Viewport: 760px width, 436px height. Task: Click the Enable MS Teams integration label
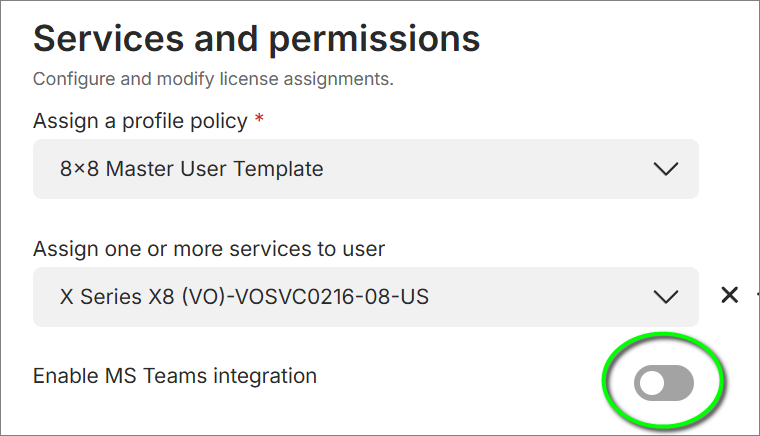tap(175, 376)
